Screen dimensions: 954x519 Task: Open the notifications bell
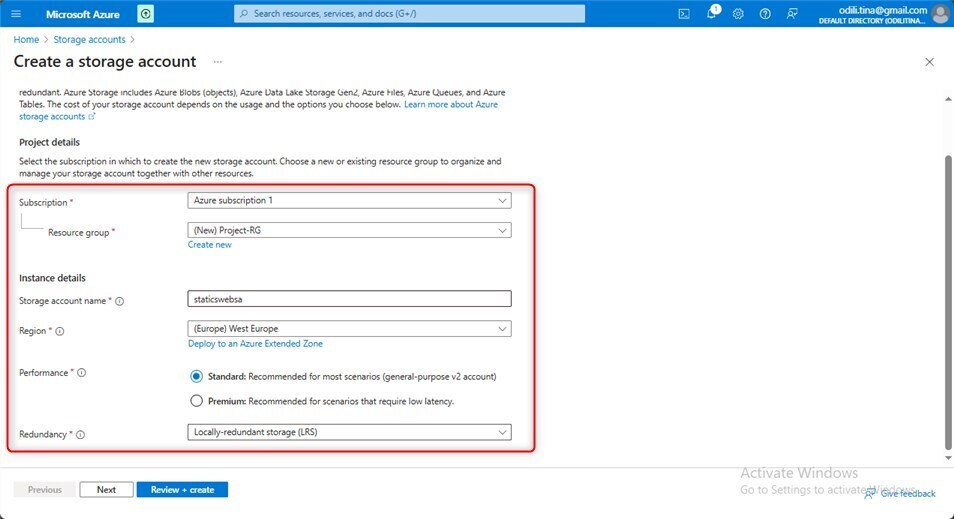coord(711,13)
